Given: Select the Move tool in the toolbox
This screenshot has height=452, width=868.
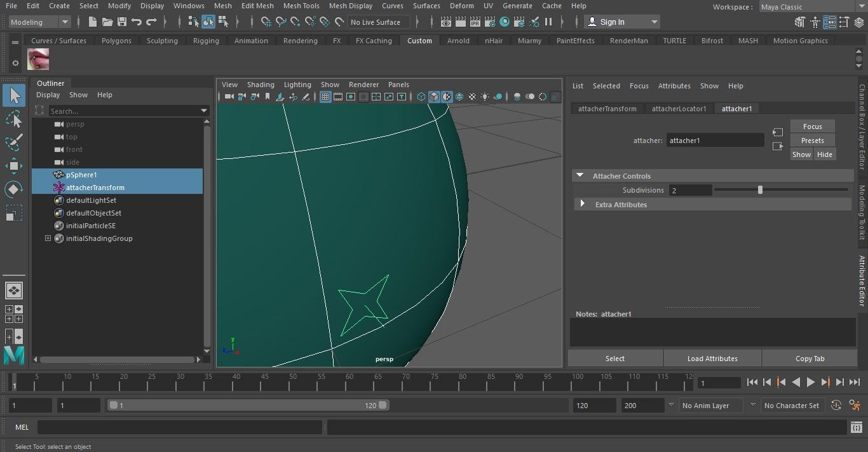Looking at the screenshot, I should coord(14,166).
